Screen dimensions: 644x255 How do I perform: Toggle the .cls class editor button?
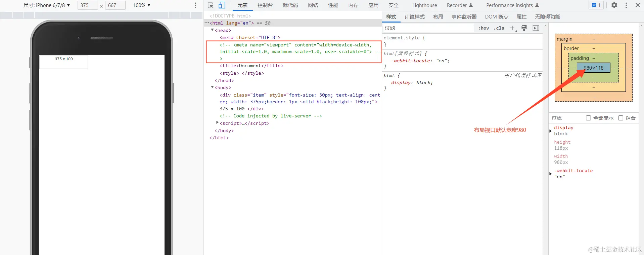[499, 28]
